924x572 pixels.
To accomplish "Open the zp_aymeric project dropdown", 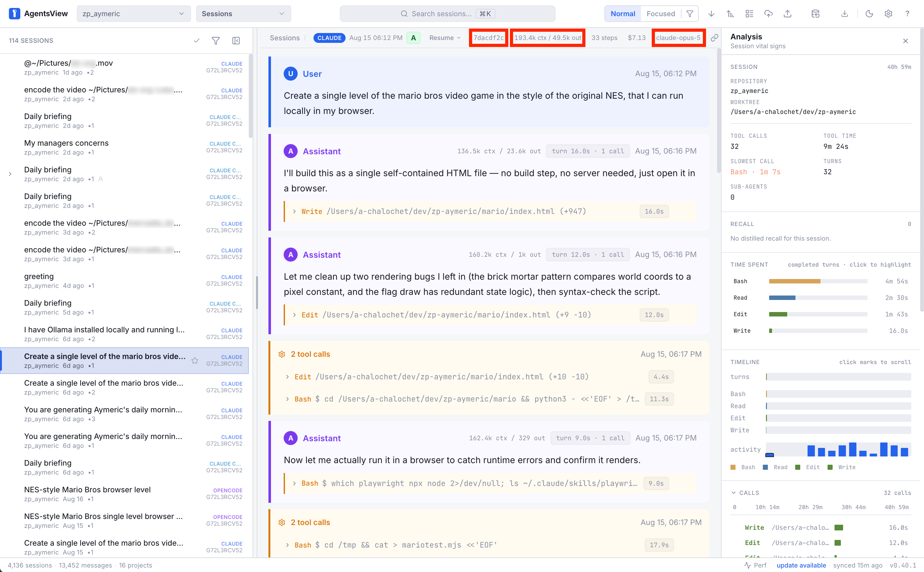I will [x=134, y=14].
